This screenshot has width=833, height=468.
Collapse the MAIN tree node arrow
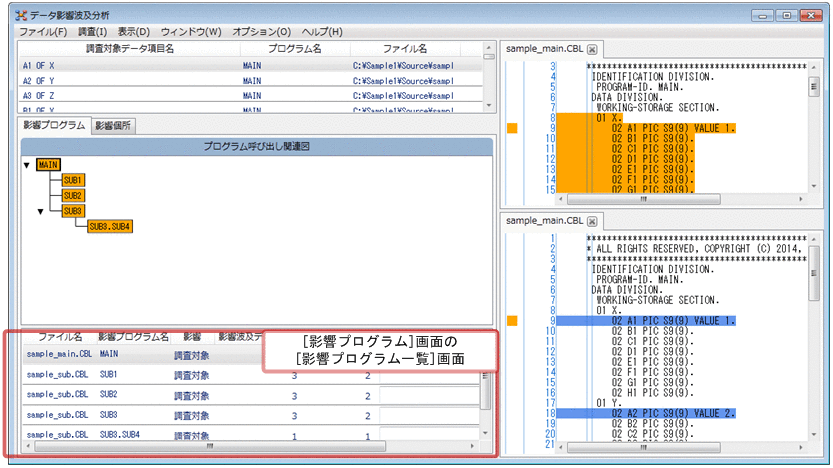27,165
